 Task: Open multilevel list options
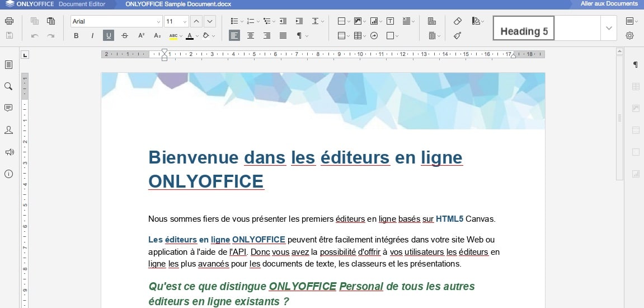tap(267, 21)
